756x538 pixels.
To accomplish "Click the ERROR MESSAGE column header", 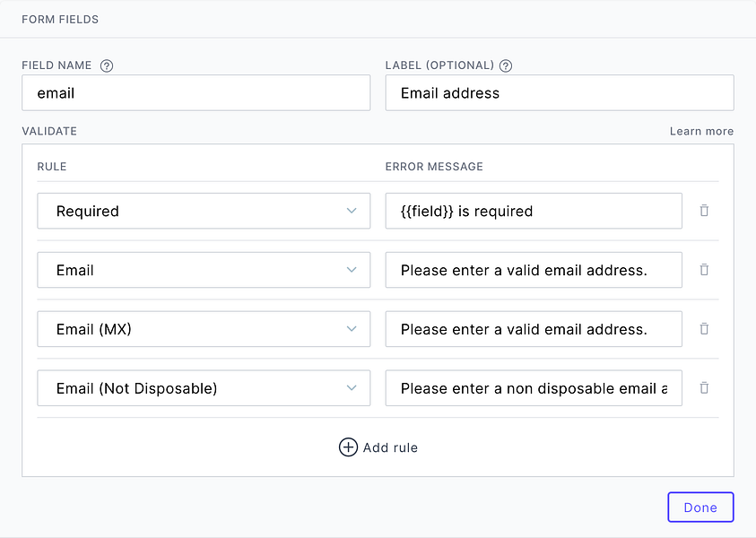I will (434, 166).
